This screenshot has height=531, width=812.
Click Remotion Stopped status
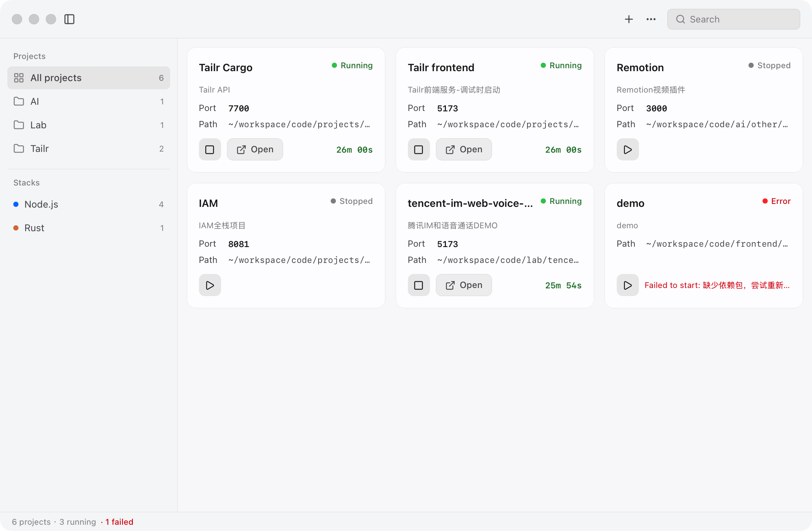[770, 65]
